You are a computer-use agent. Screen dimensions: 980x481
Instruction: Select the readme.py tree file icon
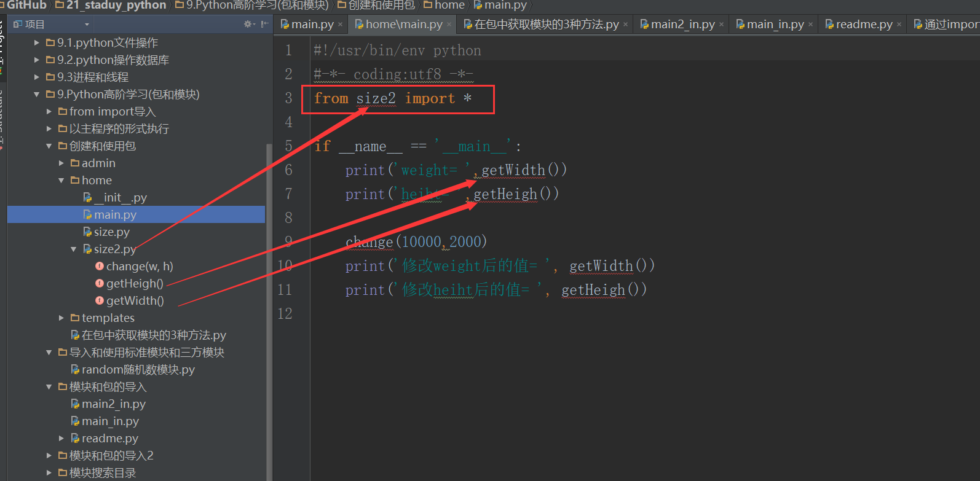coord(75,439)
